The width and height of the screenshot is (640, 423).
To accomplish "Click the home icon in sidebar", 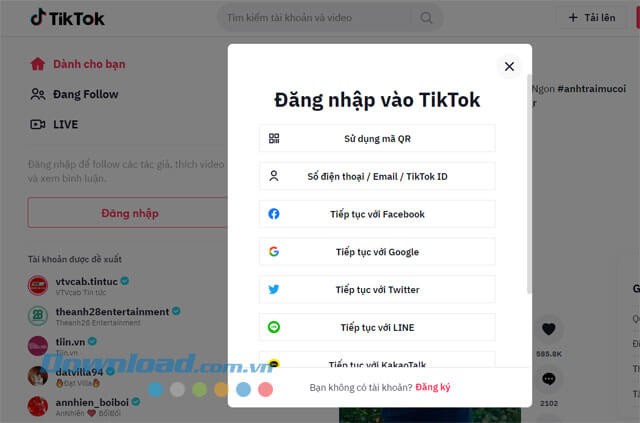I will click(38, 64).
